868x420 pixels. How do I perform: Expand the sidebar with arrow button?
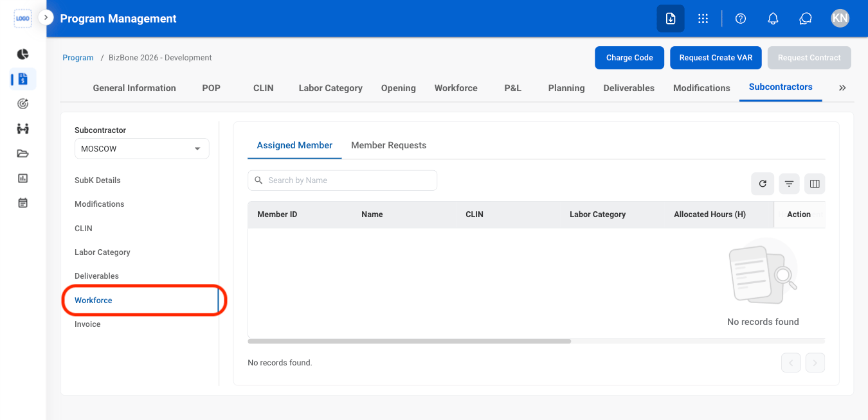46,18
